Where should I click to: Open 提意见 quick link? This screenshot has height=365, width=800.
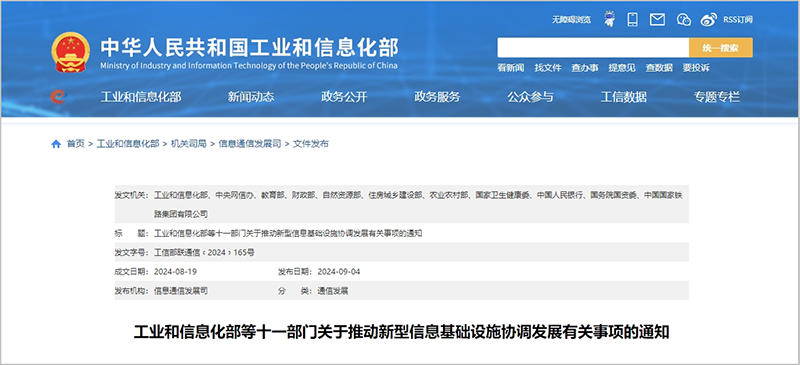click(622, 67)
